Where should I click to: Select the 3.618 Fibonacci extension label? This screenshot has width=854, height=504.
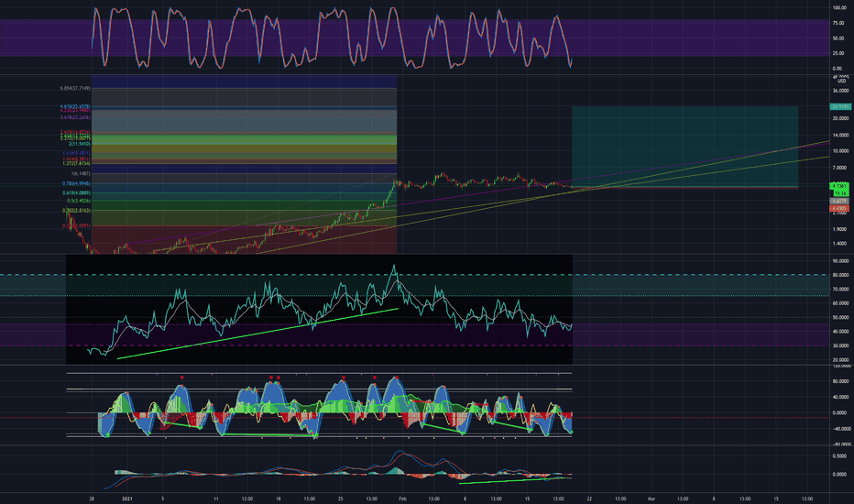(x=75, y=117)
